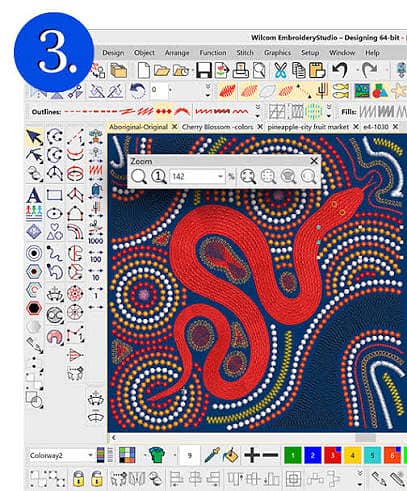
Task: Switch to Cherry Blossom -colors tab
Action: tap(218, 127)
